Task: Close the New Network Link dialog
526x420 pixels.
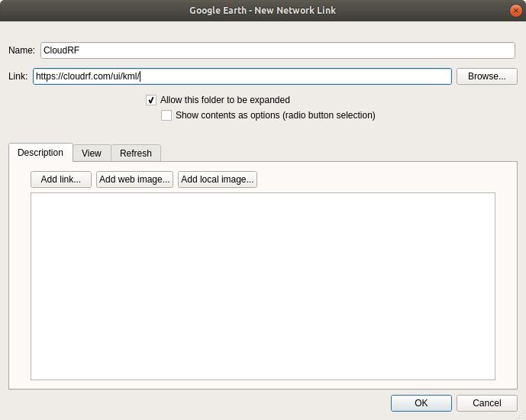Action: pos(515,11)
